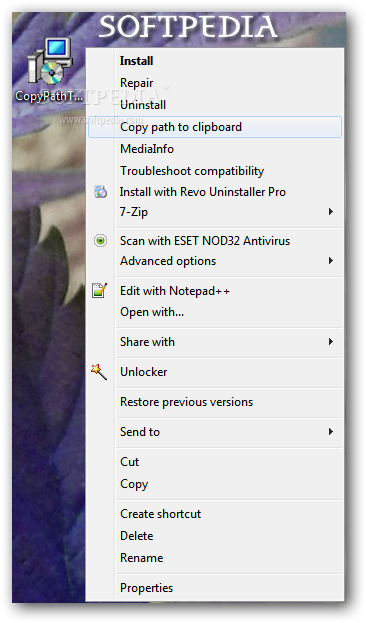366x623 pixels.
Task: Choose Copy from the context menu
Action: pyautogui.click(x=215, y=484)
